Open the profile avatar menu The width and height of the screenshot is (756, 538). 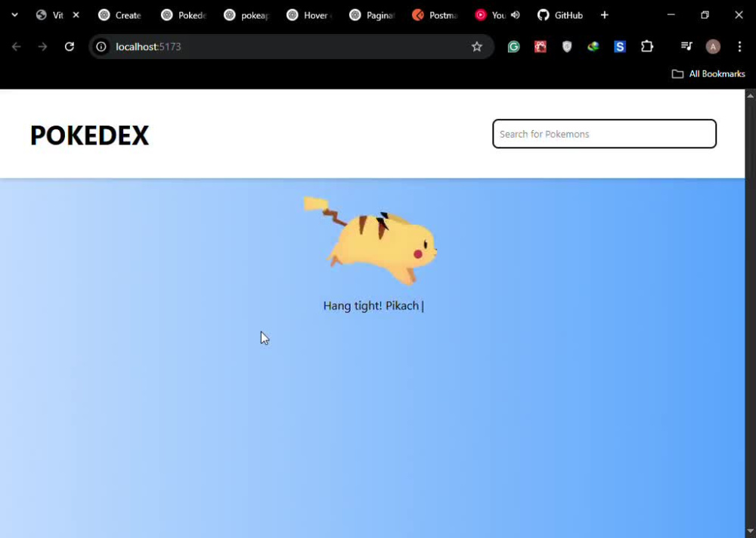[713, 46]
